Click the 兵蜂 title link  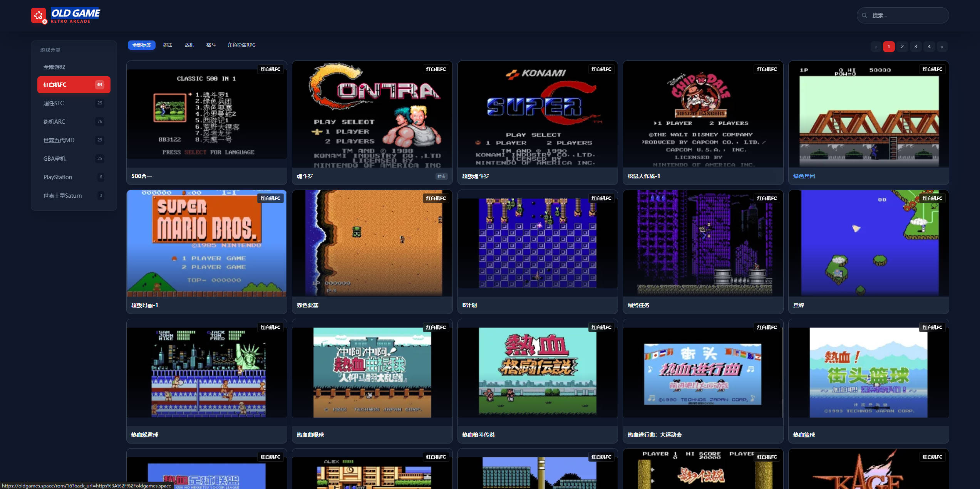click(x=799, y=305)
